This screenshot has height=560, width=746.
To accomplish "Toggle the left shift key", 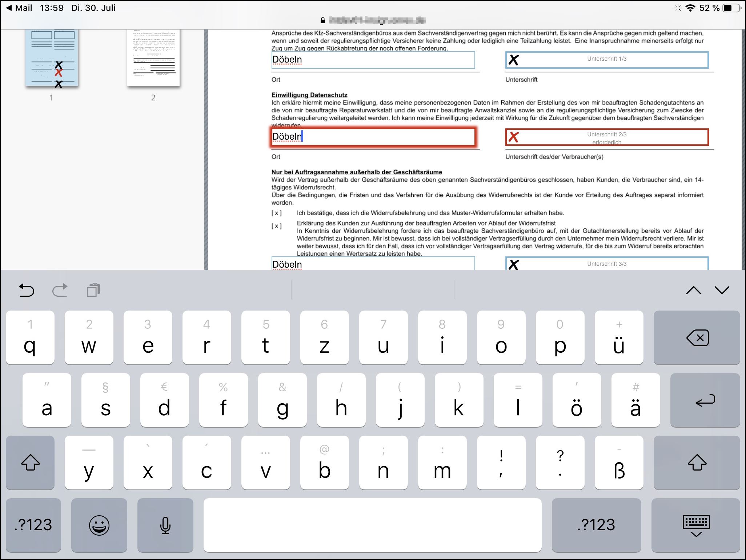I will [x=30, y=463].
